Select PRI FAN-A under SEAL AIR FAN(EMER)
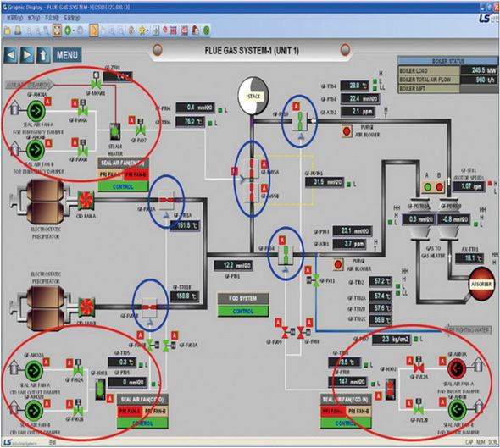This screenshot has width=500, height=448. 110,175
